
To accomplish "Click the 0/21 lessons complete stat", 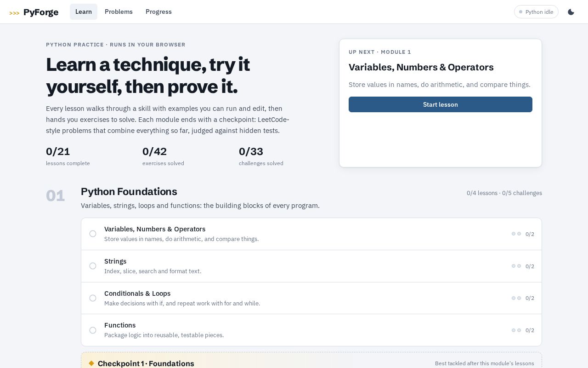I will [x=68, y=156].
